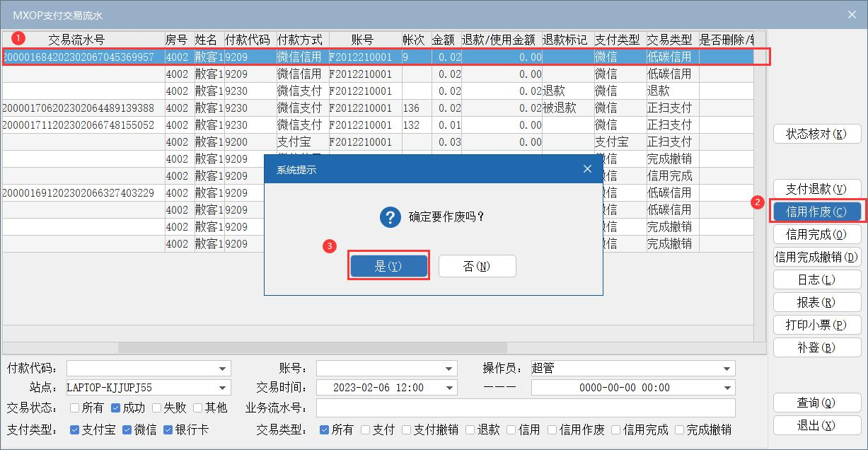Click the 帐次 column header
Image resolution: width=868 pixels, height=450 pixels.
[x=415, y=40]
